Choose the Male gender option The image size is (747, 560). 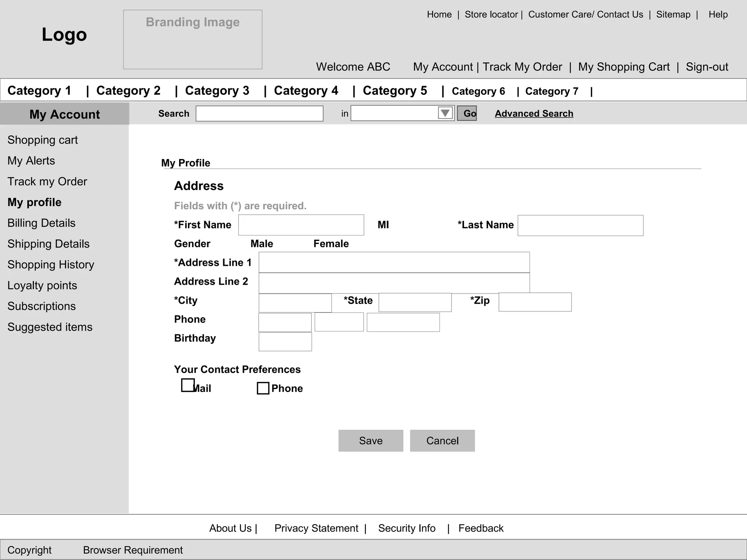coord(262,244)
